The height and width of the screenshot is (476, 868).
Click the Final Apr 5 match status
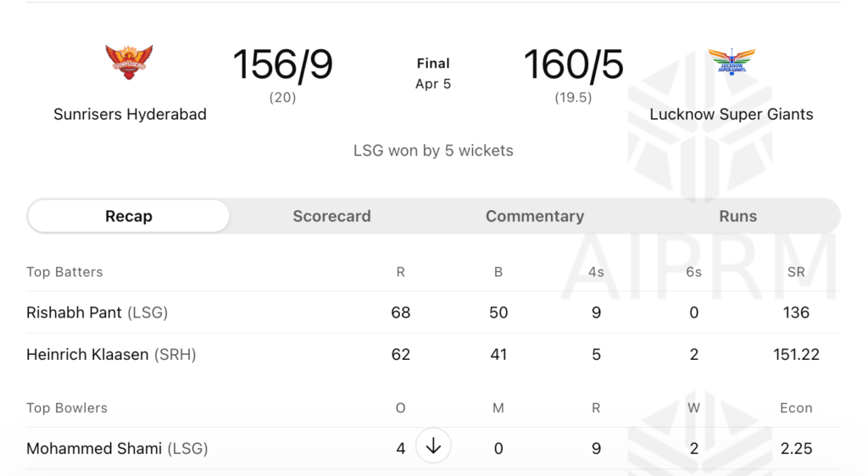click(433, 73)
